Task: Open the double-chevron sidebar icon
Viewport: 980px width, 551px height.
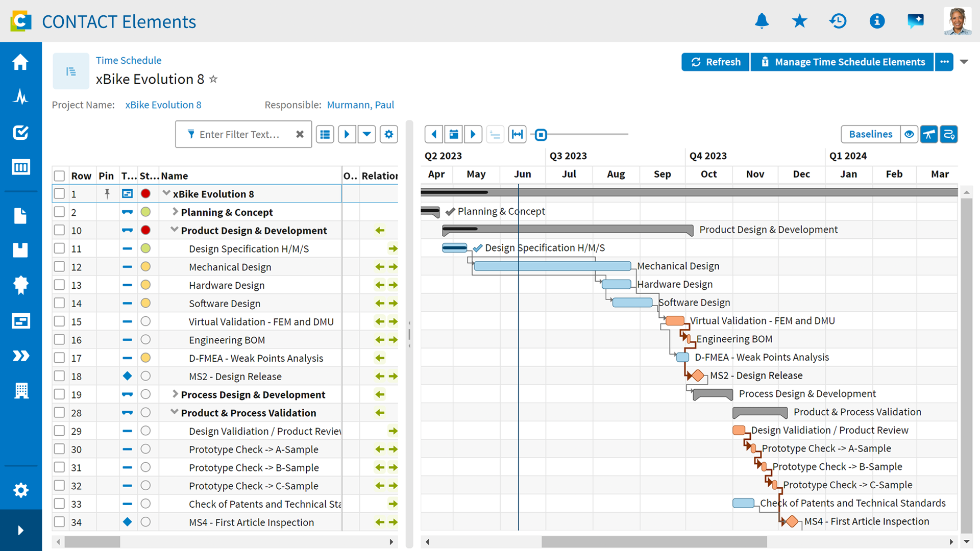Action: [x=20, y=356]
